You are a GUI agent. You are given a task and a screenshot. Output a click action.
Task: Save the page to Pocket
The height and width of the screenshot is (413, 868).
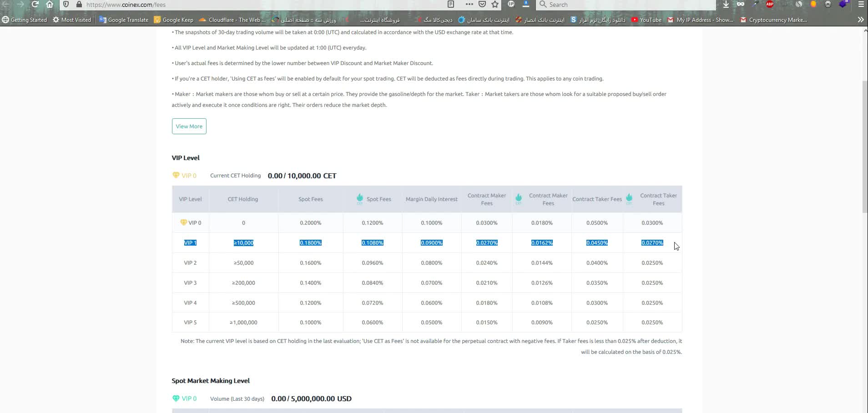tap(482, 5)
